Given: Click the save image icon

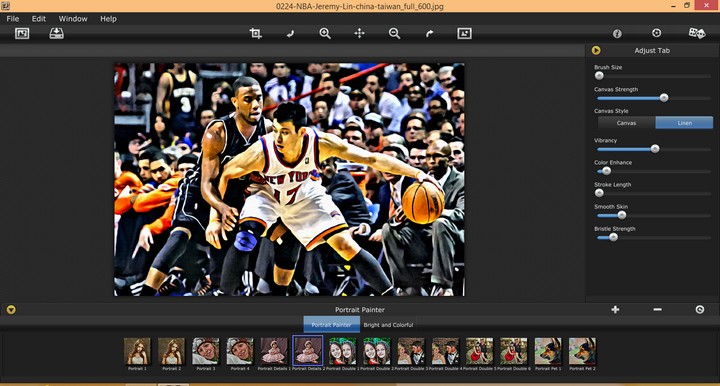Looking at the screenshot, I should coord(56,34).
